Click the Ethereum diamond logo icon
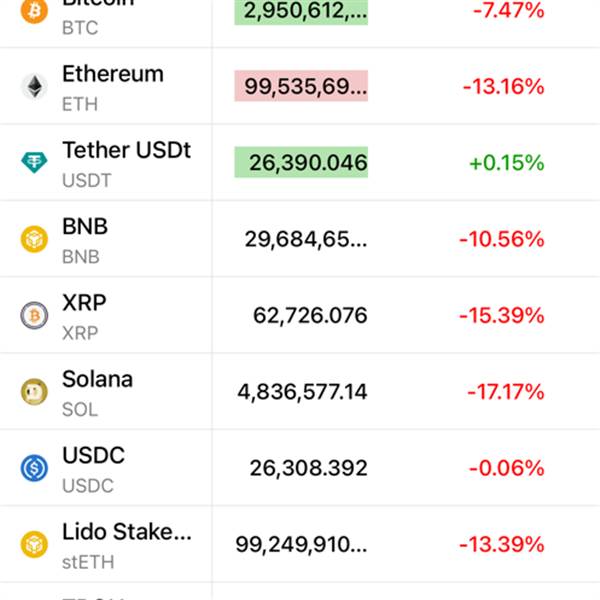The width and height of the screenshot is (600, 600). click(34, 86)
